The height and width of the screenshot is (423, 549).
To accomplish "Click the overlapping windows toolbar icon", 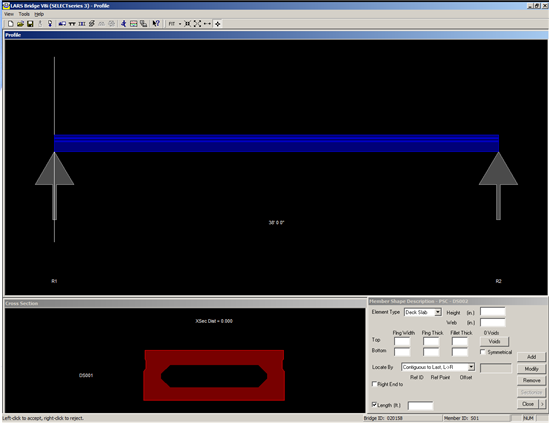I will pyautogui.click(x=144, y=24).
